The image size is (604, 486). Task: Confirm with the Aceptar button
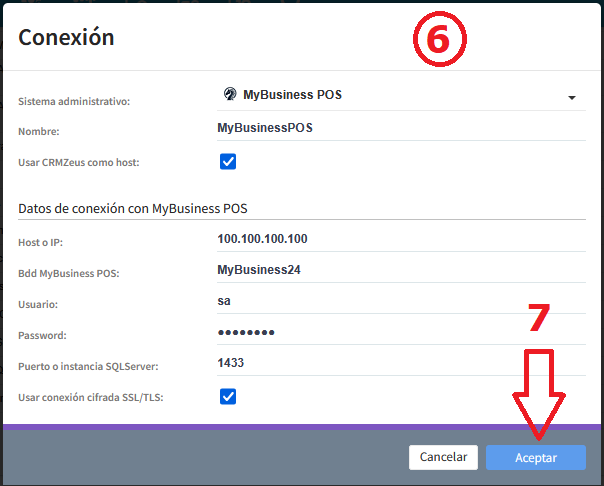click(x=535, y=457)
